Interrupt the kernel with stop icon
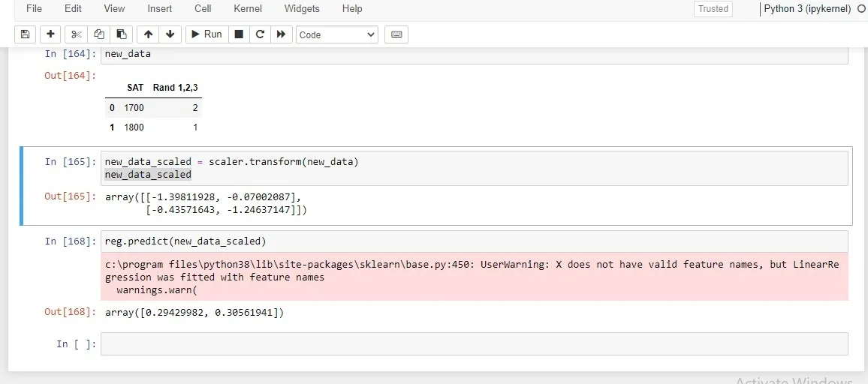Screen dimensions: 868x384 pyautogui.click(x=239, y=34)
